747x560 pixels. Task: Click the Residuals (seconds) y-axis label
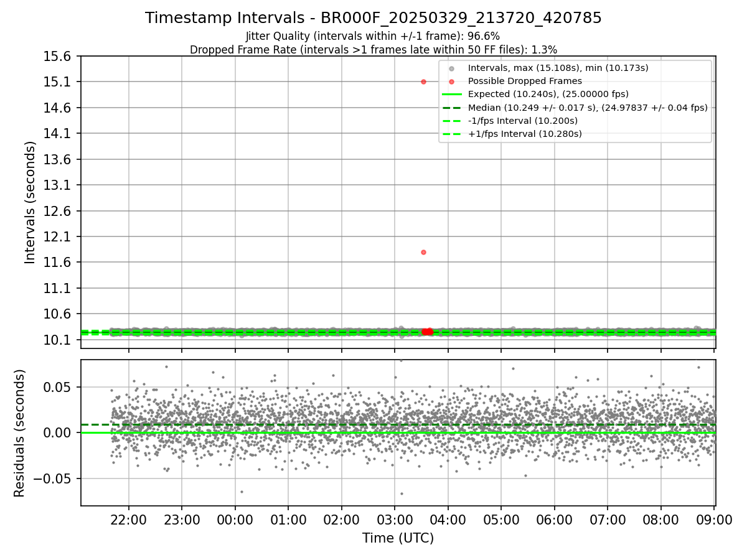[x=20, y=433]
